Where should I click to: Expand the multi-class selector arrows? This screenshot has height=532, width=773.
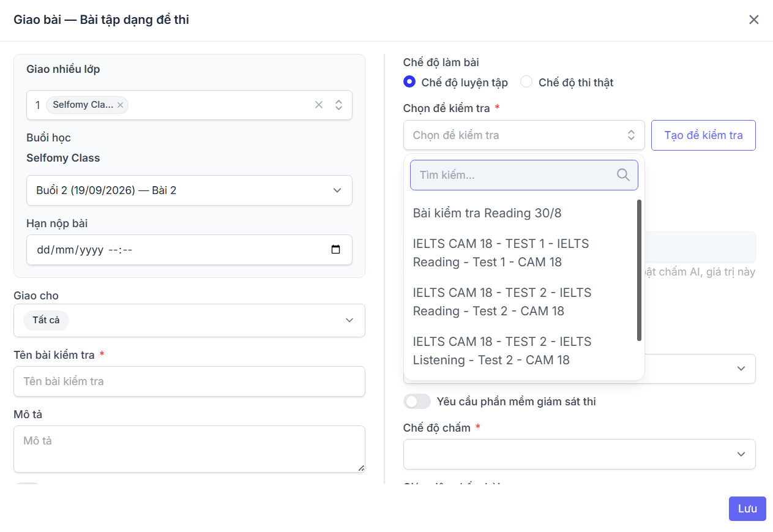(338, 105)
